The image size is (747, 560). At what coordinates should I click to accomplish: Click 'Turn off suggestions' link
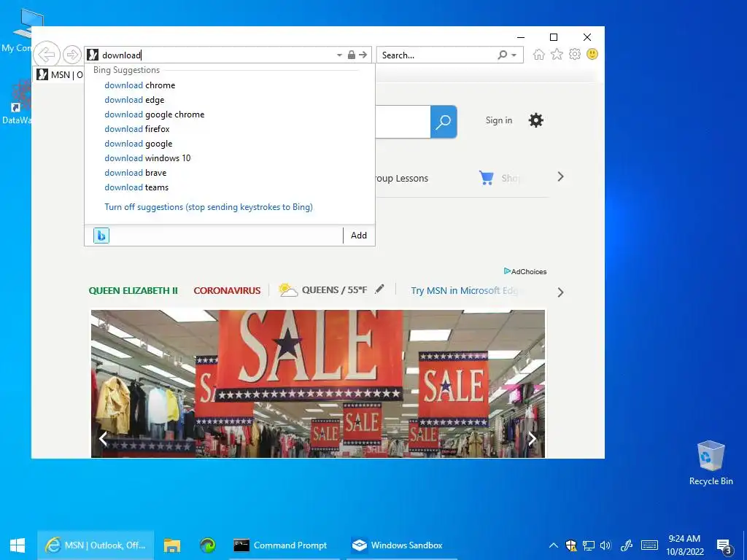(x=209, y=207)
